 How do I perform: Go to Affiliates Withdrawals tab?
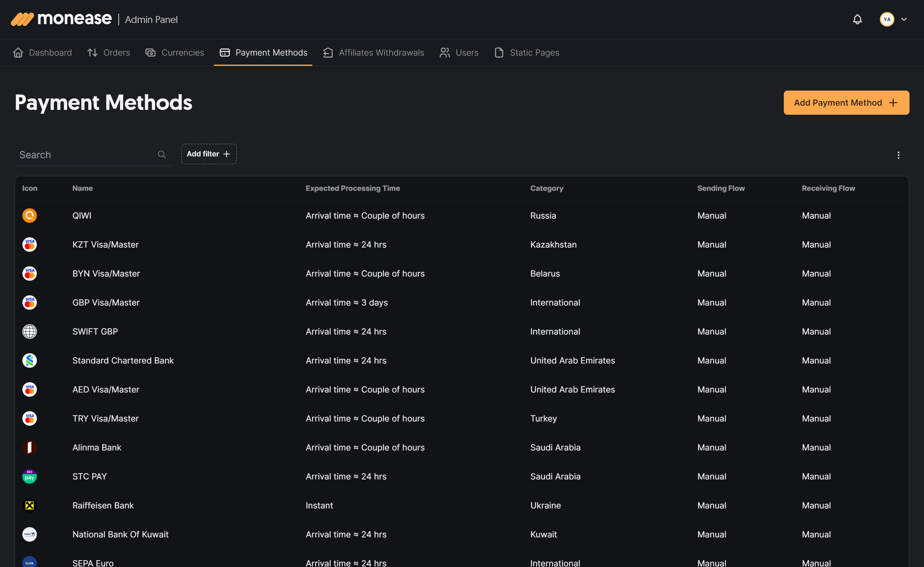(x=374, y=53)
